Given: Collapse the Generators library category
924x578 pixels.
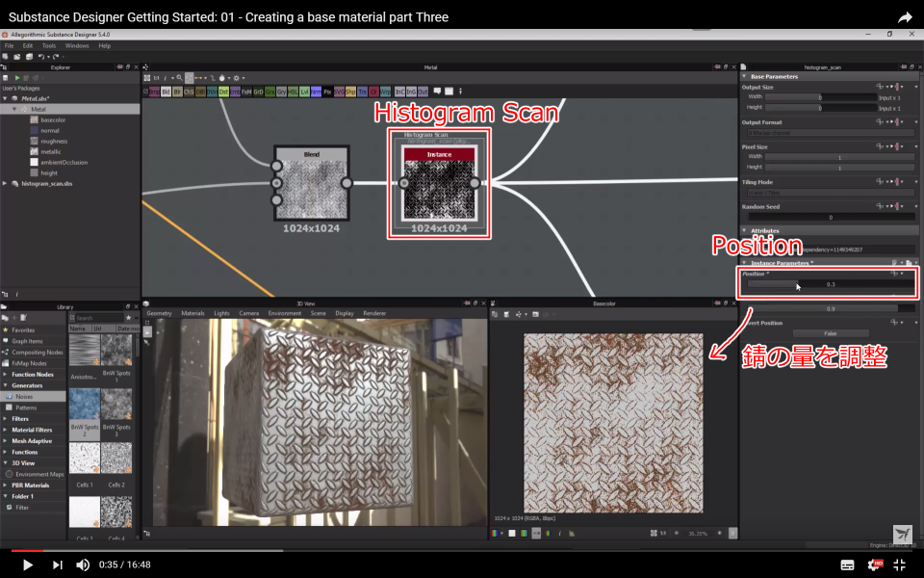Looking at the screenshot, I should [6, 385].
